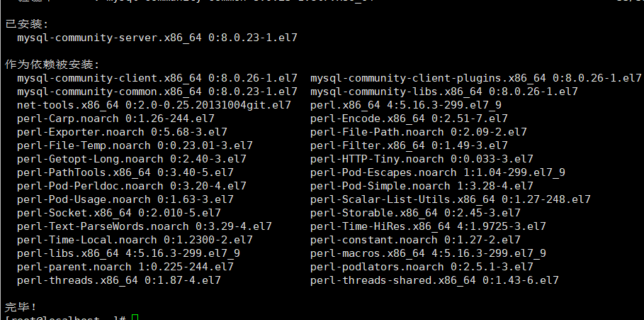Viewport: 644px width, 320px height.
Task: Click the perl-HTTP-Tiny.noarch package text
Action: (x=422, y=159)
